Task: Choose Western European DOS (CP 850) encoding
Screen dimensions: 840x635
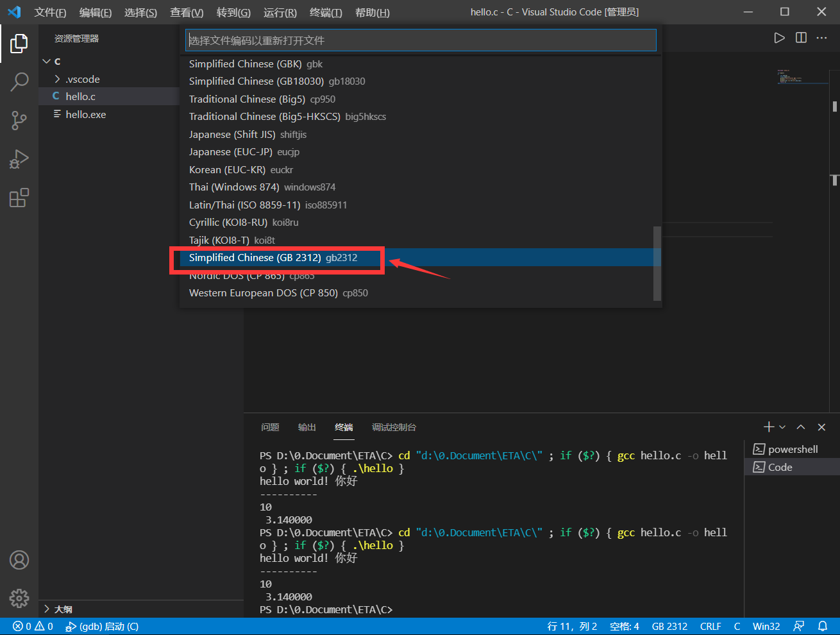Action: (x=421, y=293)
